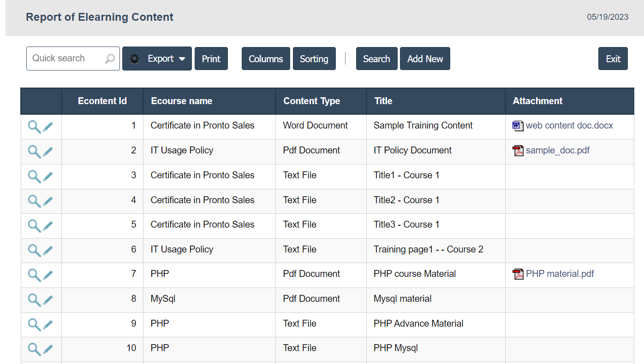Focus the Quick search text field
Image resolution: width=644 pixels, height=364 pixels.
coord(65,59)
